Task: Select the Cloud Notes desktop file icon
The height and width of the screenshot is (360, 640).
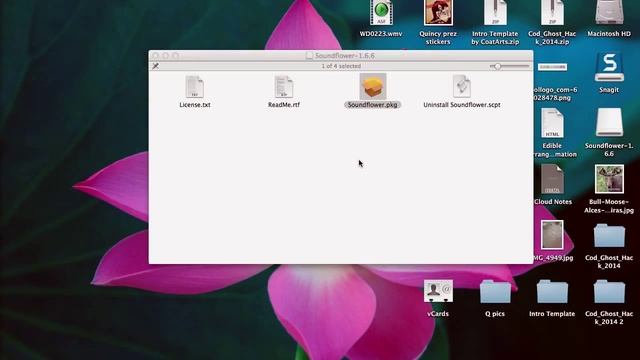Action: (x=552, y=179)
